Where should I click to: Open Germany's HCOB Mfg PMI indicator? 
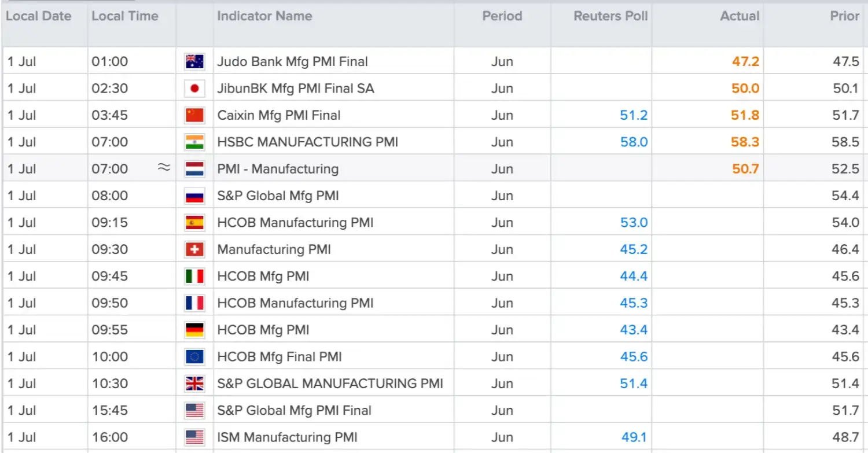tap(263, 330)
